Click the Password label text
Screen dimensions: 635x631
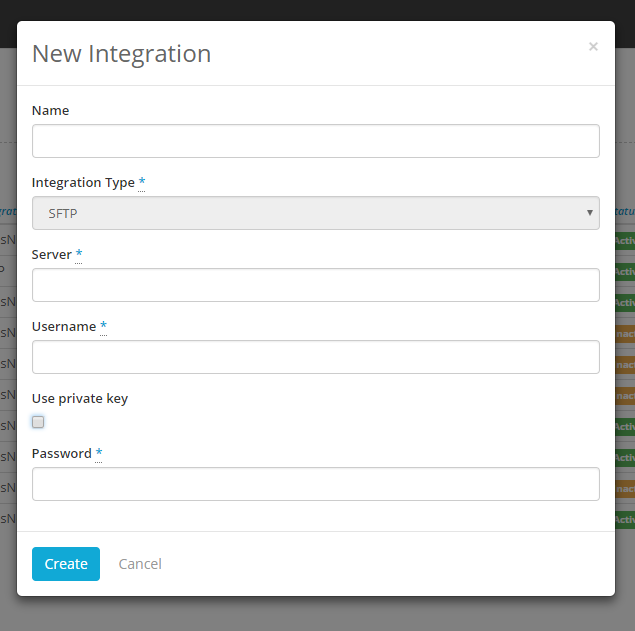coord(62,454)
